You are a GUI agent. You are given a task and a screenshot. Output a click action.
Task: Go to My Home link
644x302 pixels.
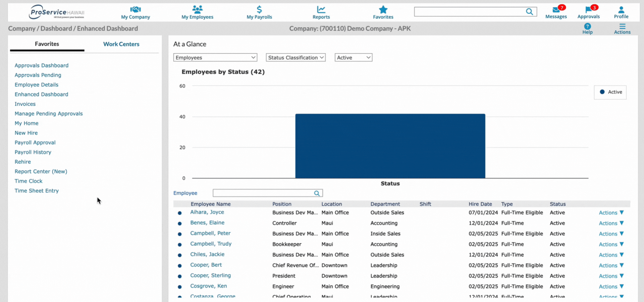tap(26, 123)
